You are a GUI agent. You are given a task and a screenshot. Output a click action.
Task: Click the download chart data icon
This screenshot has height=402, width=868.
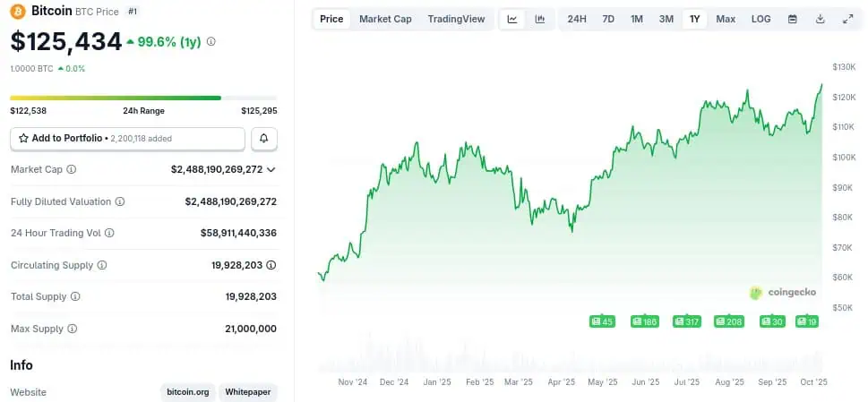(820, 19)
